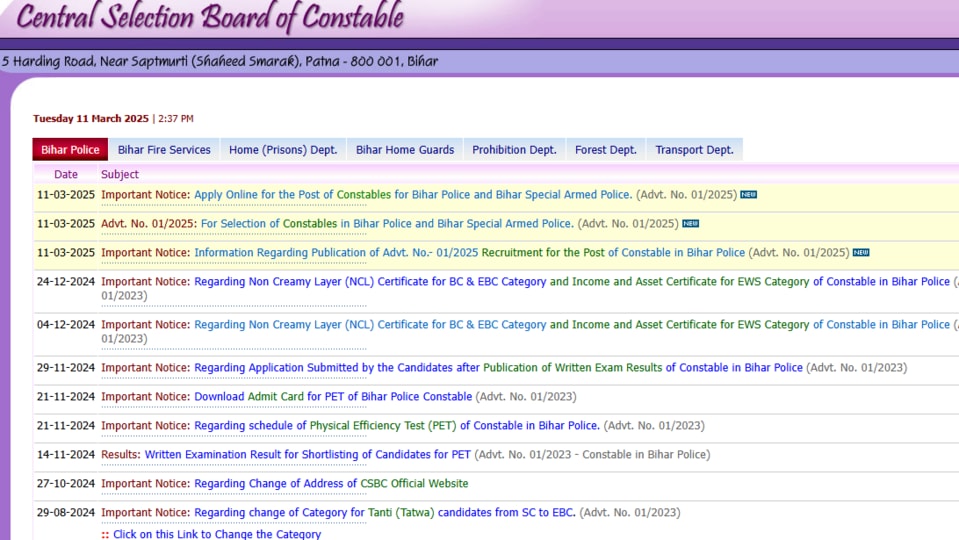959x540 pixels.
Task: Click NEW badge beside Apply Online notice
Action: tap(749, 194)
